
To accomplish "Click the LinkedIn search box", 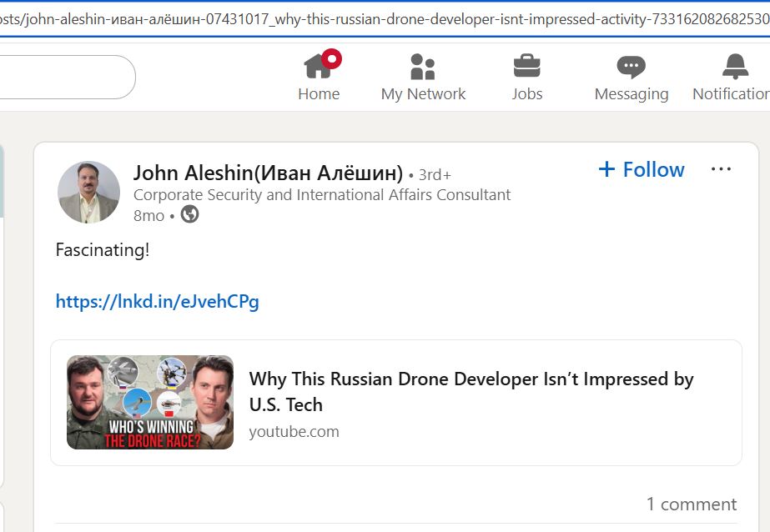I will [67, 78].
